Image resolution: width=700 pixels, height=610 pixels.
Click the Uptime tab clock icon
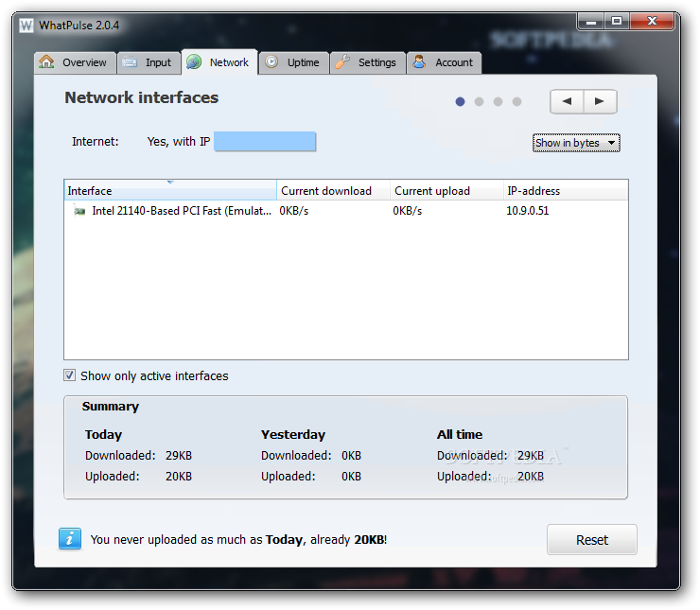[x=271, y=61]
